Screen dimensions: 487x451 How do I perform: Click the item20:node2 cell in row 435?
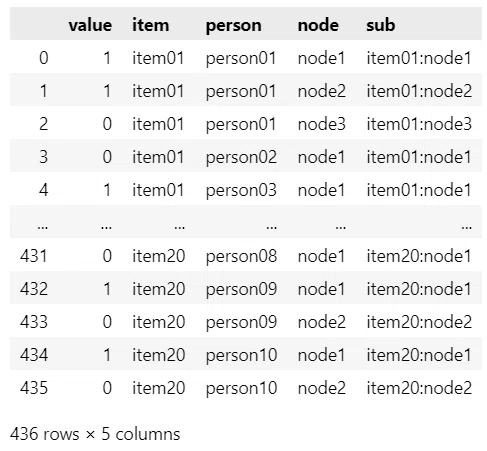point(419,388)
